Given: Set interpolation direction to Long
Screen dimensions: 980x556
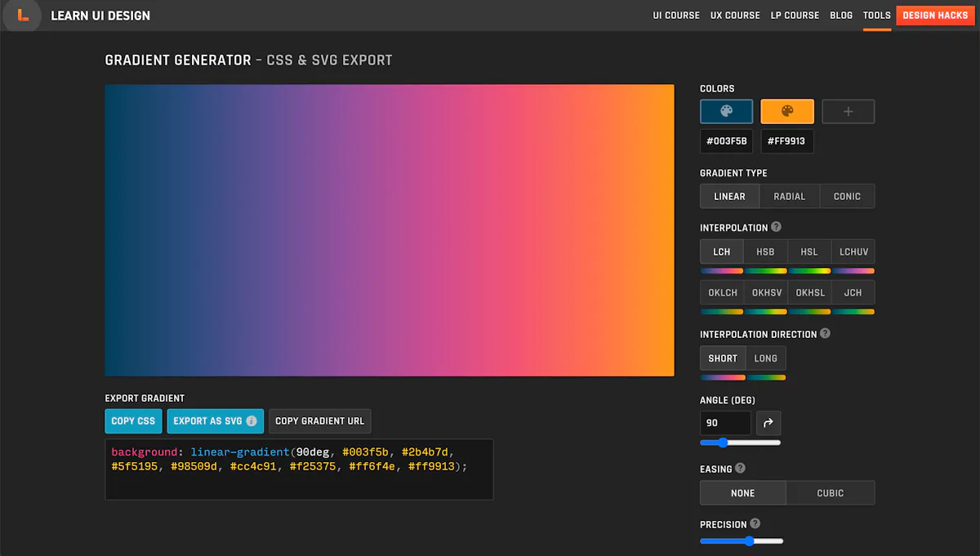Looking at the screenshot, I should point(766,358).
